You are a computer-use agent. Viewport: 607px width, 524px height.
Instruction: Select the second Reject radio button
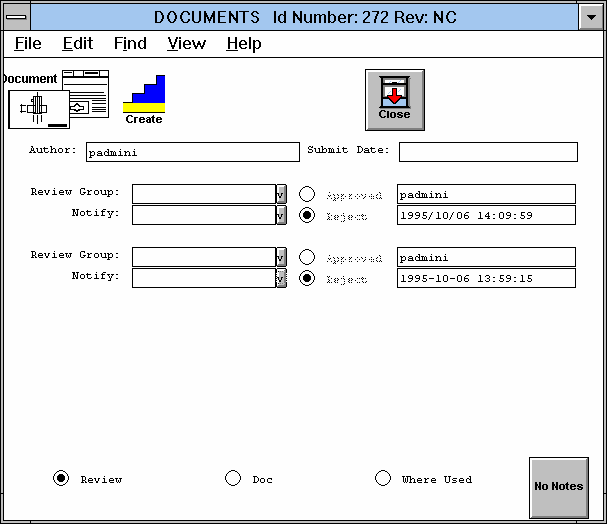(x=308, y=278)
